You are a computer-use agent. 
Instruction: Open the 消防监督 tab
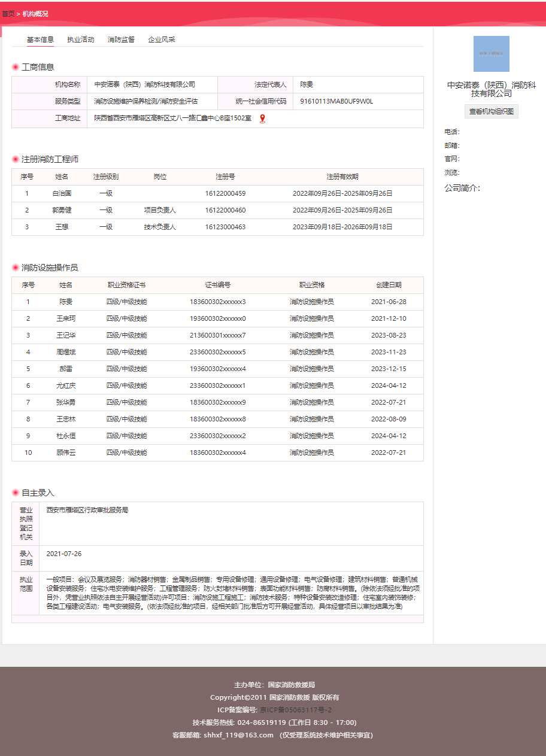[121, 40]
